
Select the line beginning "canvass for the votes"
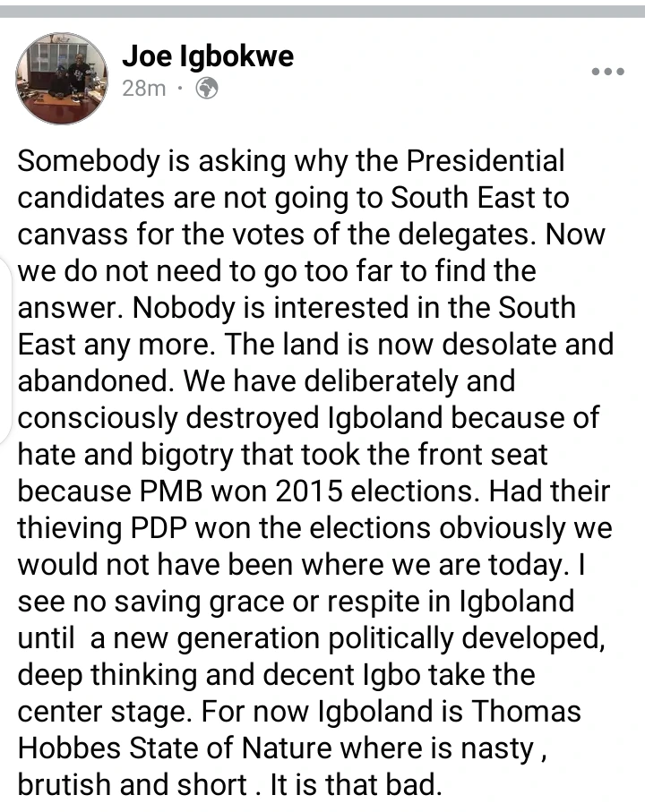tap(312, 235)
